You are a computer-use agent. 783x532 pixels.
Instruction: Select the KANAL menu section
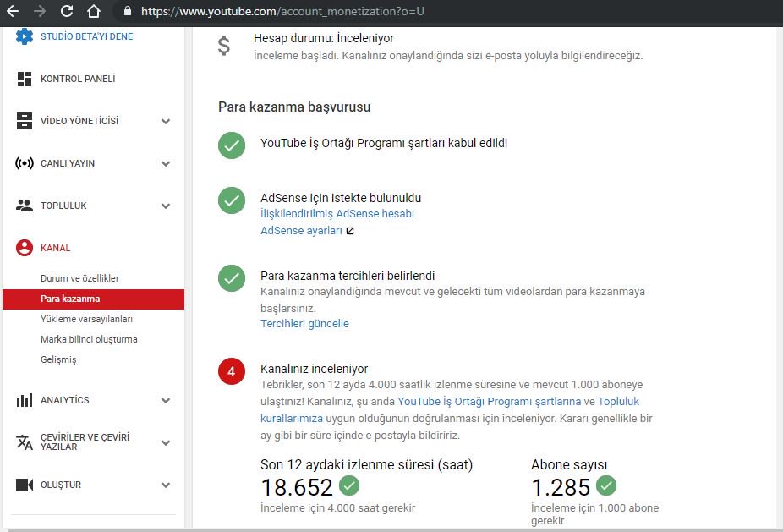click(x=56, y=249)
